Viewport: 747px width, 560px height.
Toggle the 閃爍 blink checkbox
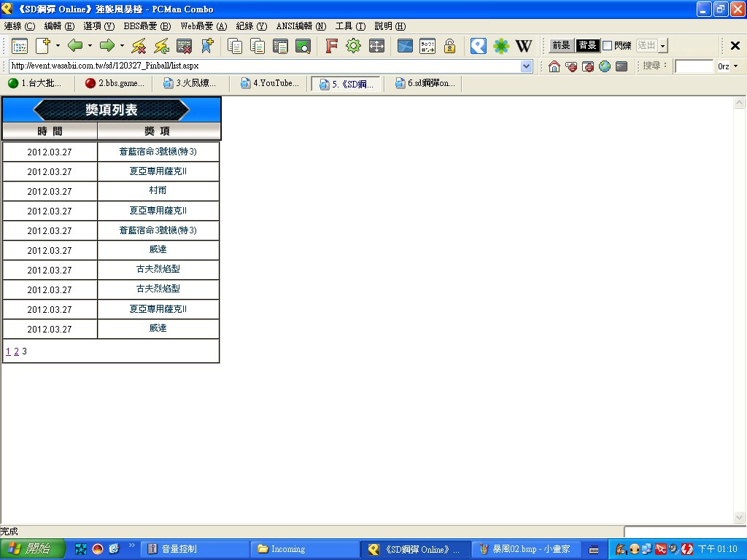click(x=608, y=46)
